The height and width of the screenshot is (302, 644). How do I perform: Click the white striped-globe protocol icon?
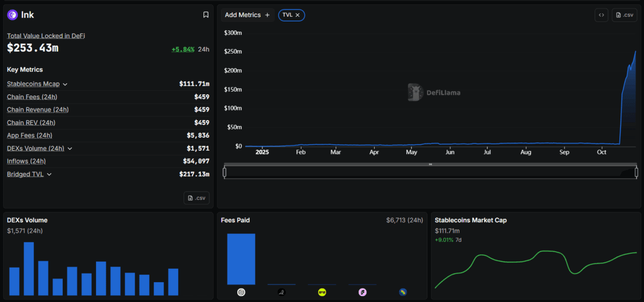click(241, 292)
